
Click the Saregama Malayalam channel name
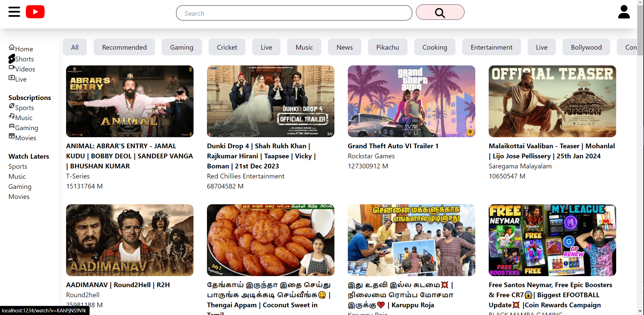pos(520,166)
